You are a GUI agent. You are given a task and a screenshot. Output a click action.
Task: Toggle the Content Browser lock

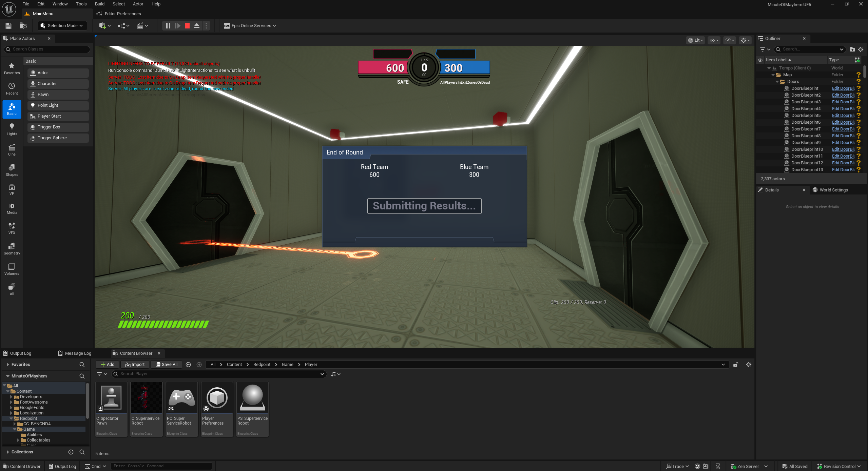[736, 365]
